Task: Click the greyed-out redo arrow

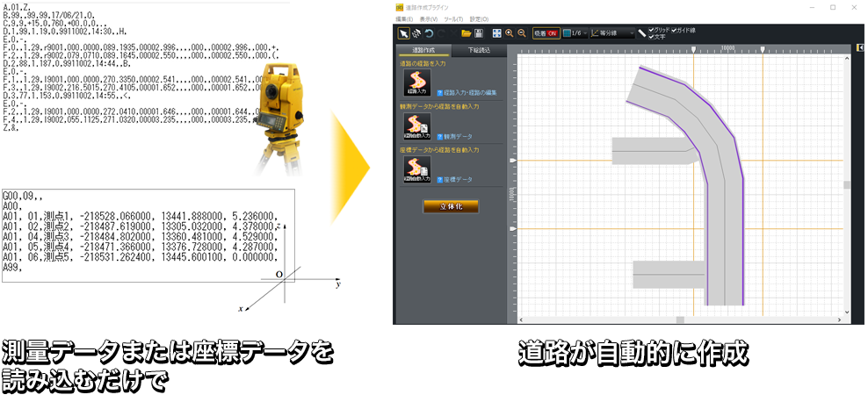Action: (441, 33)
